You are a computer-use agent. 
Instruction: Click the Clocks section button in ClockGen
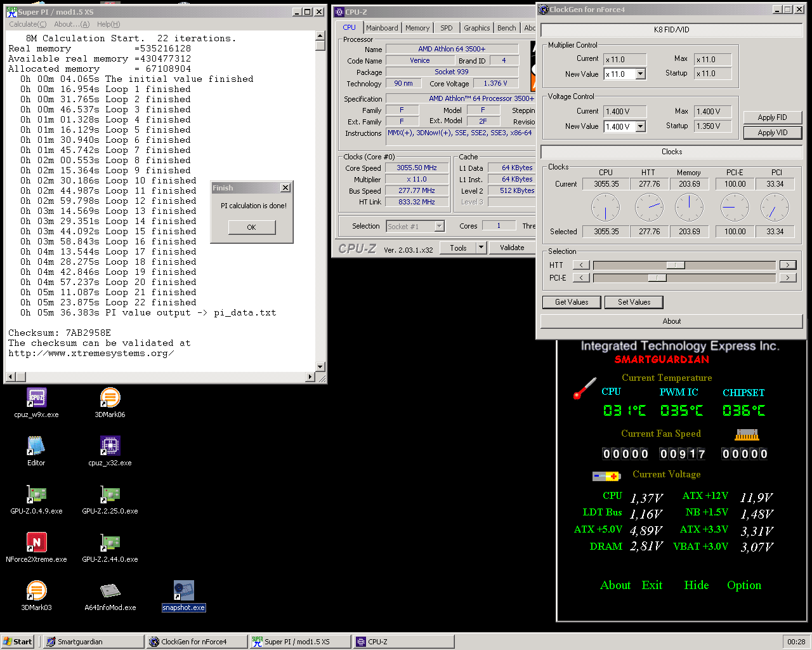click(x=672, y=152)
